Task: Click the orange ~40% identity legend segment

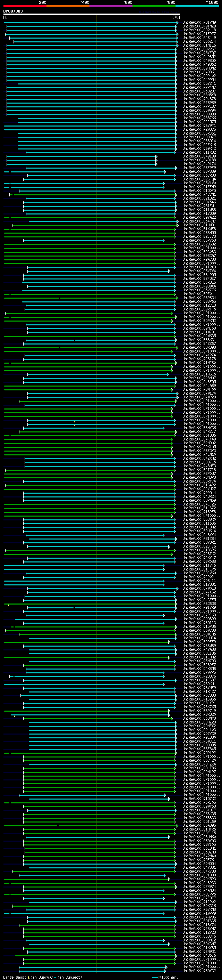Action: 68,6
